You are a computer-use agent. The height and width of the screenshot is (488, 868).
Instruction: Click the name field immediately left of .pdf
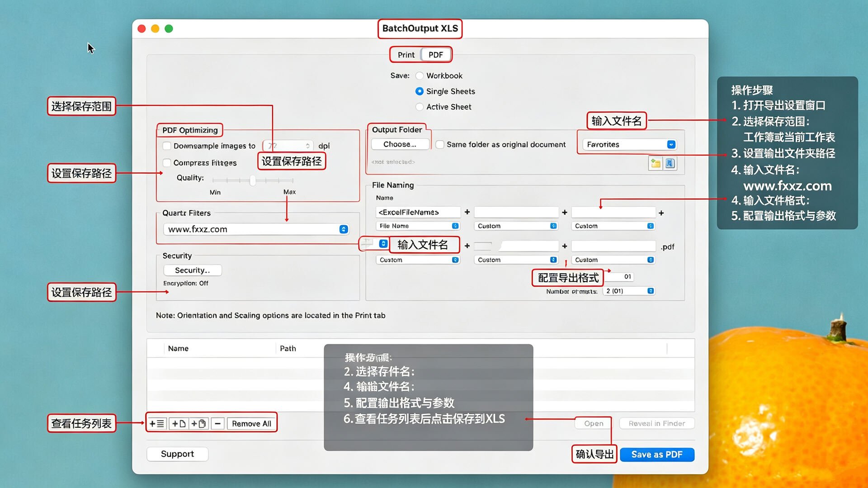(613, 246)
